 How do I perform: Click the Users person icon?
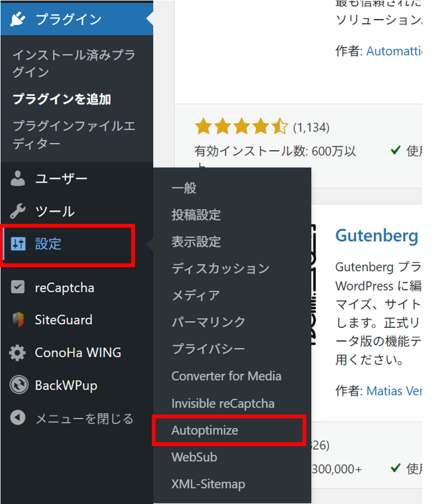point(18,178)
